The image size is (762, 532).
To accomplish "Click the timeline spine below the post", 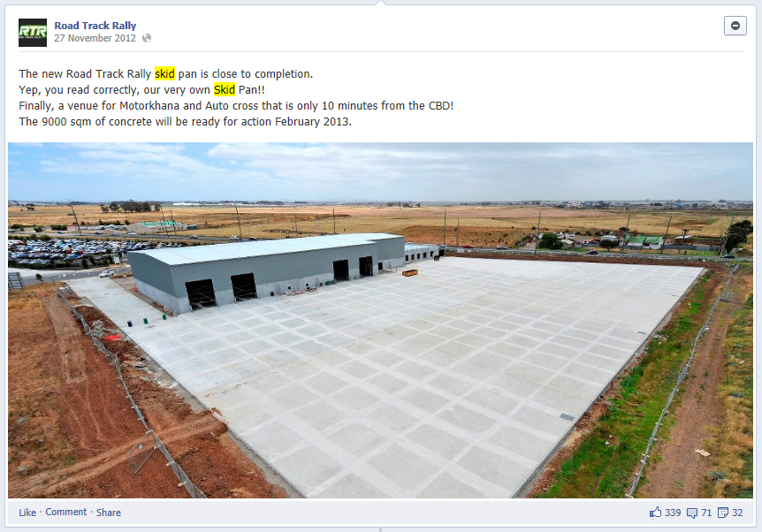I will click(380, 530).
